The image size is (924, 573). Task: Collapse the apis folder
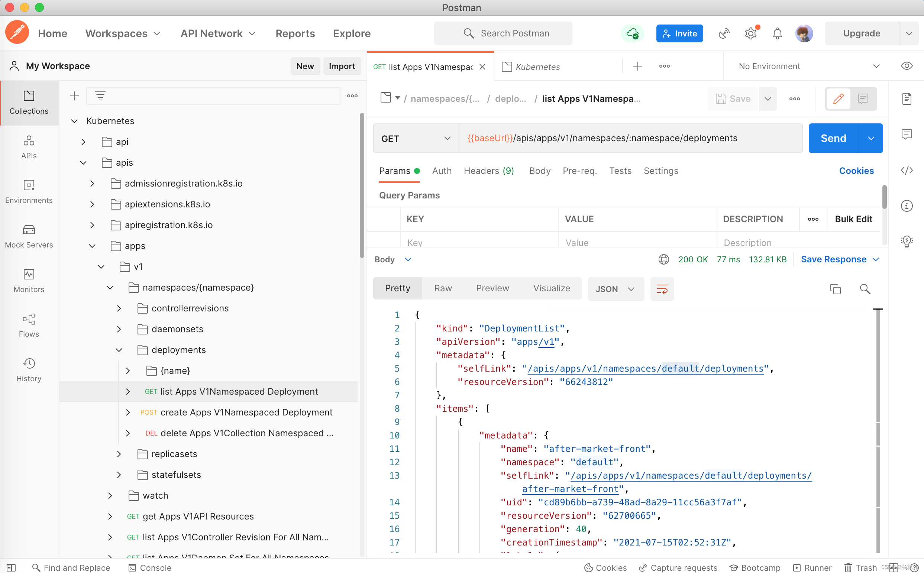click(x=83, y=163)
